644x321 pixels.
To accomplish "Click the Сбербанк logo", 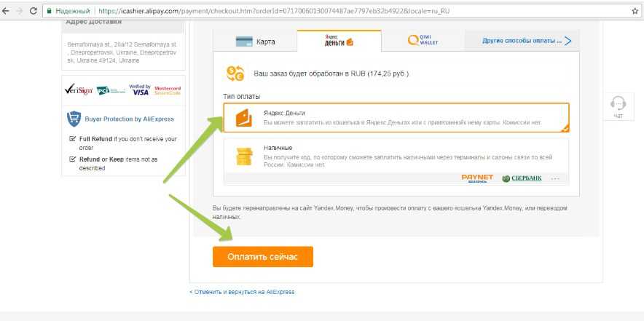I will tap(522, 178).
